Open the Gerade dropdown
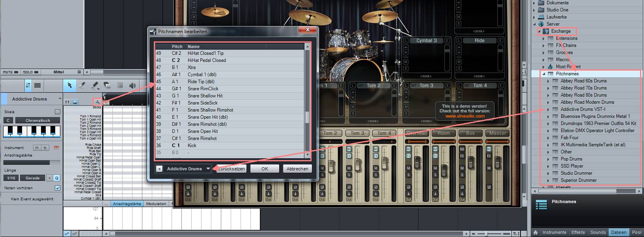This screenshot has height=237, width=644. [33, 178]
